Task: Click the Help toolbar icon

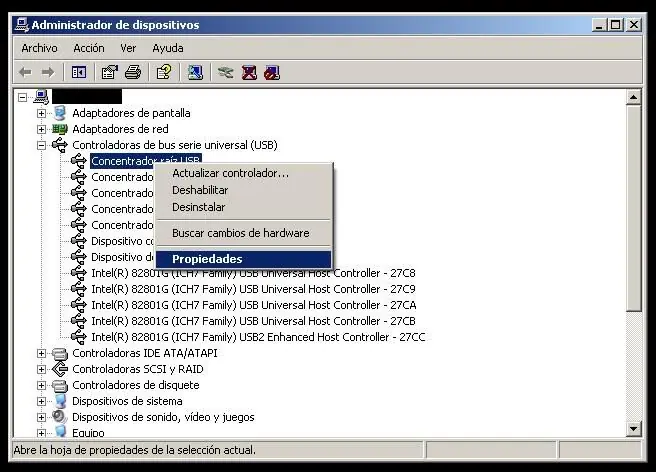Action: (x=164, y=72)
